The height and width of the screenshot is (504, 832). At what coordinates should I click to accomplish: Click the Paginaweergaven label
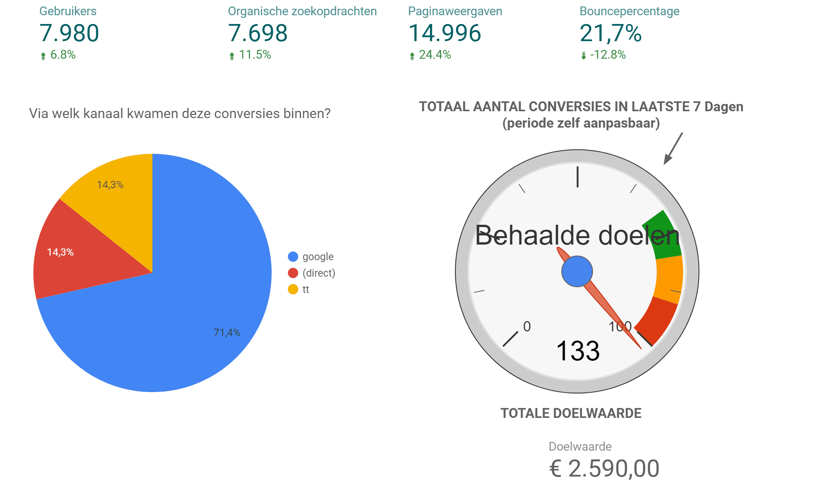click(455, 11)
